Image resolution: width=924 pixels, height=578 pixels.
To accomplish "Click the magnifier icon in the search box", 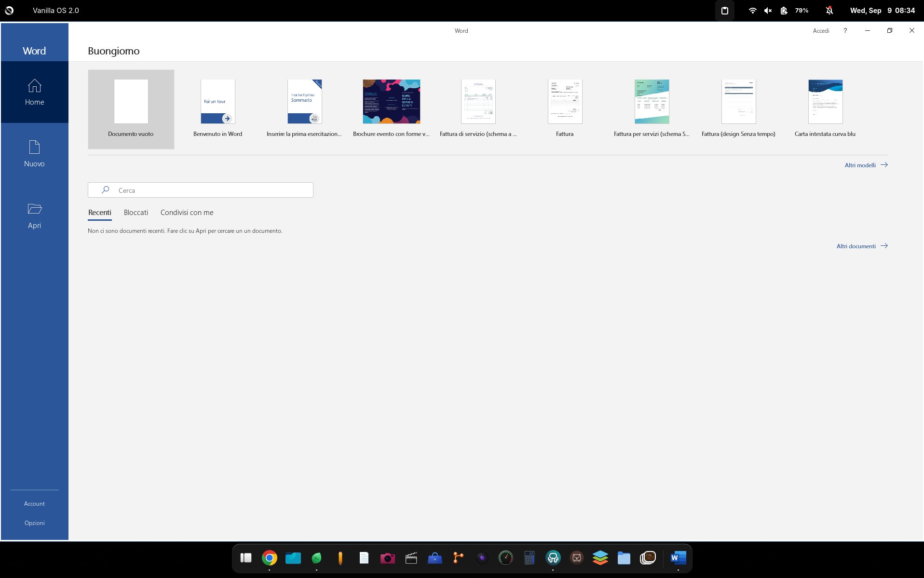I will 105,190.
